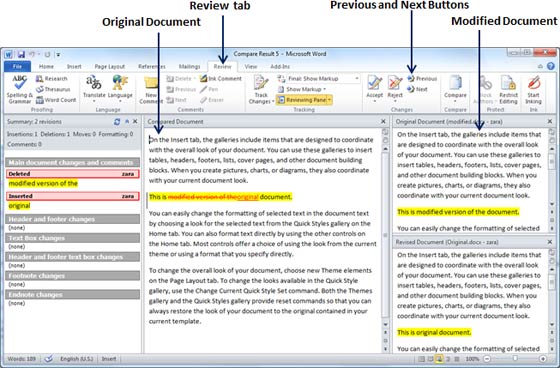
Task: Switch to the Mailings tab
Action: pyautogui.click(x=189, y=66)
